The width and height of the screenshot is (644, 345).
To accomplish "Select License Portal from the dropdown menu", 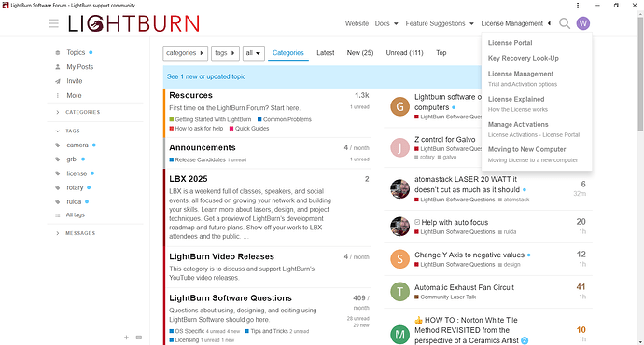I will click(x=510, y=43).
